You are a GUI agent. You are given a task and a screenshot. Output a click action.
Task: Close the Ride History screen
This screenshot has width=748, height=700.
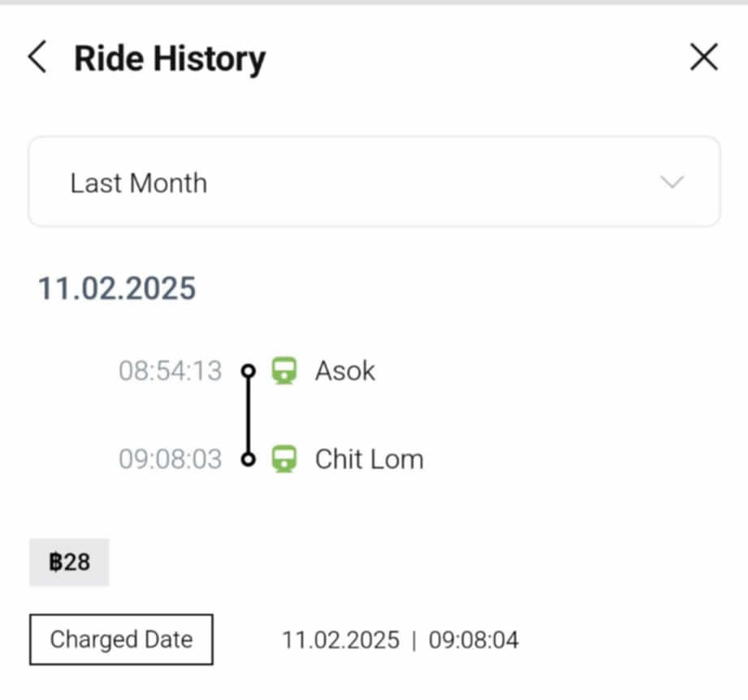[703, 58]
